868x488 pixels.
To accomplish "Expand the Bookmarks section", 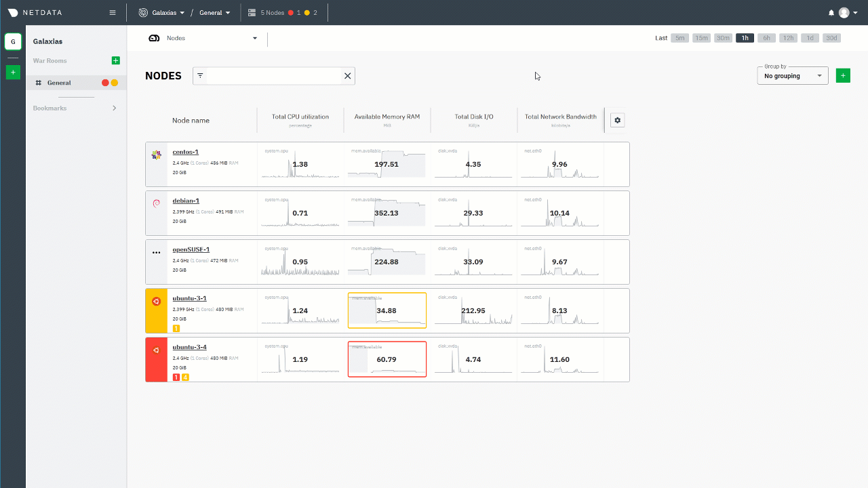I will (114, 108).
